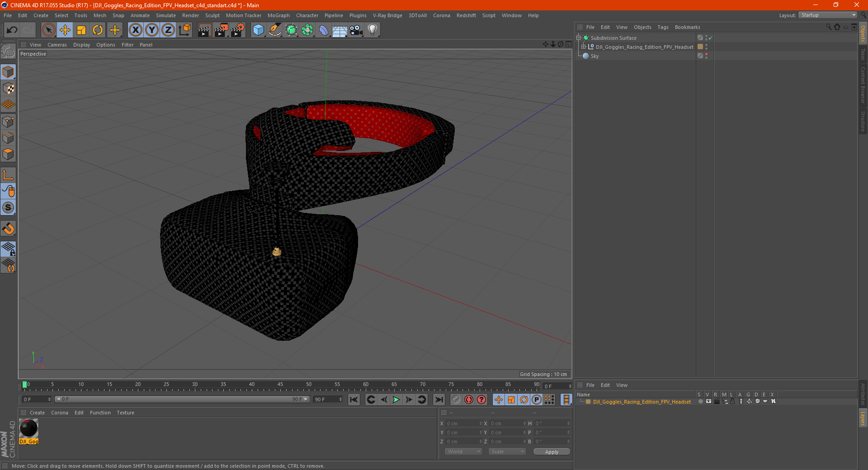Open the Scale mode dropdown
Viewport: 868px width, 470px height.
point(507,451)
